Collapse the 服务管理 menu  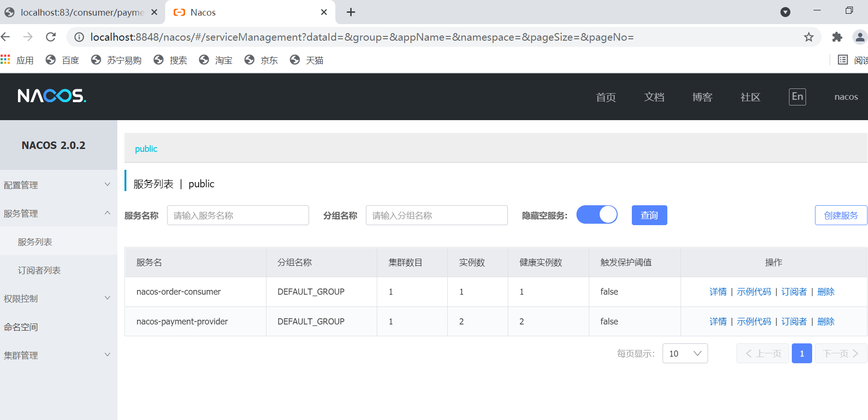pos(59,213)
